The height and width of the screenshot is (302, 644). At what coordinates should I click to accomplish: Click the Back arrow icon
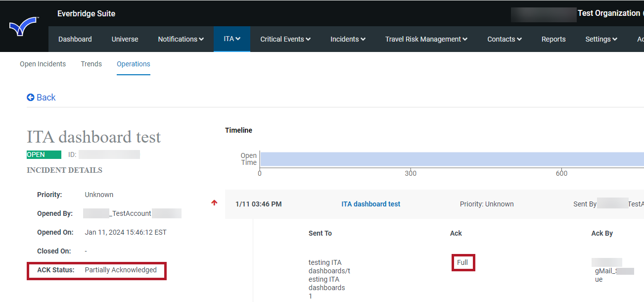click(x=31, y=98)
